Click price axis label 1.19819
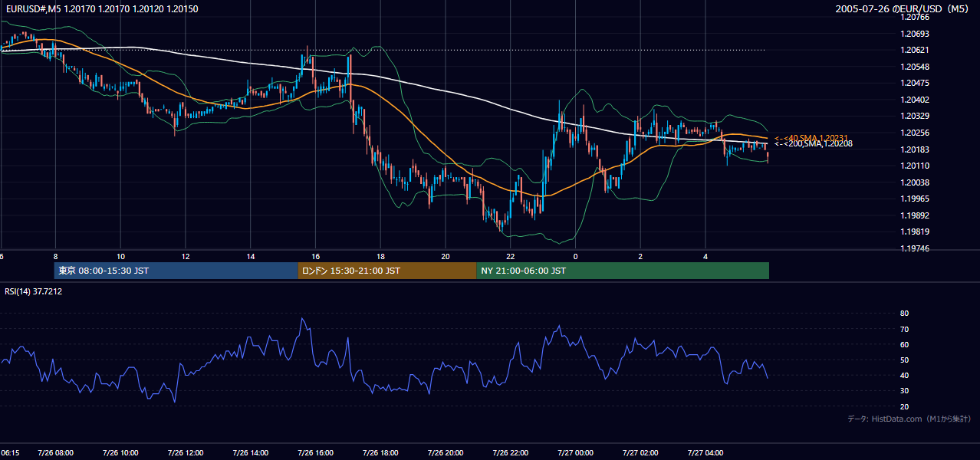This screenshot has width=980, height=460. (x=915, y=232)
